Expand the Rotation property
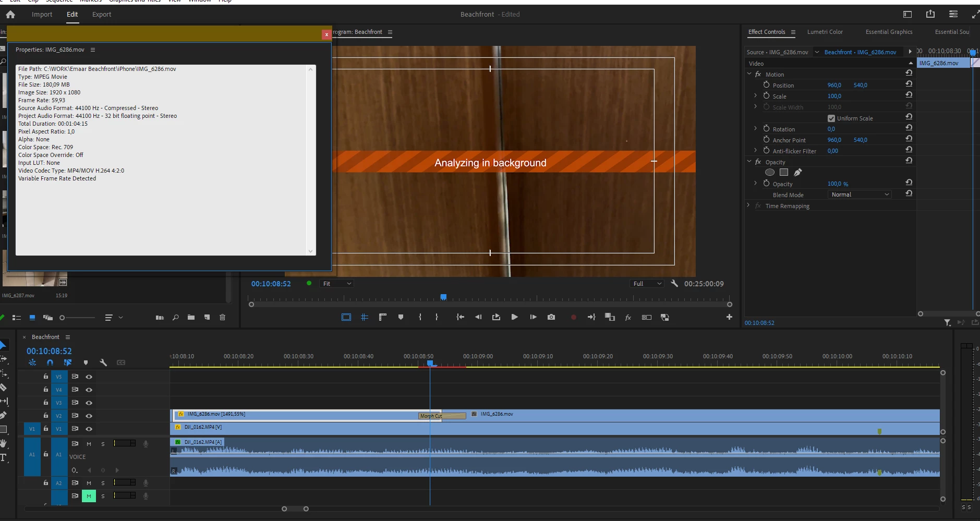The image size is (980, 521). [755, 128]
